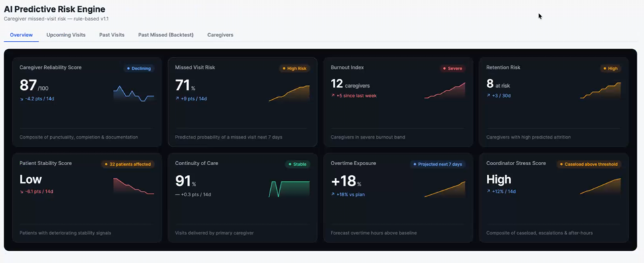The height and width of the screenshot is (263, 644).
Task: Click the Coordinator Stress Score trend chart
Action: click(x=600, y=186)
